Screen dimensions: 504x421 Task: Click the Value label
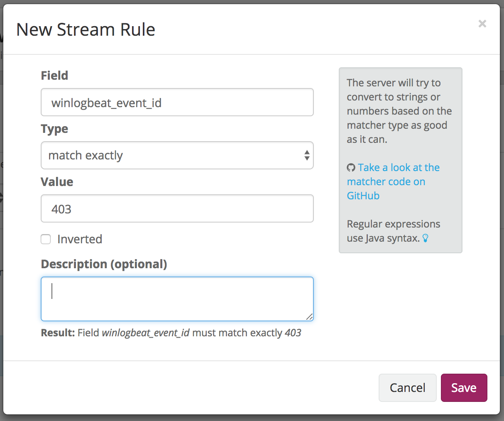pyautogui.click(x=57, y=182)
